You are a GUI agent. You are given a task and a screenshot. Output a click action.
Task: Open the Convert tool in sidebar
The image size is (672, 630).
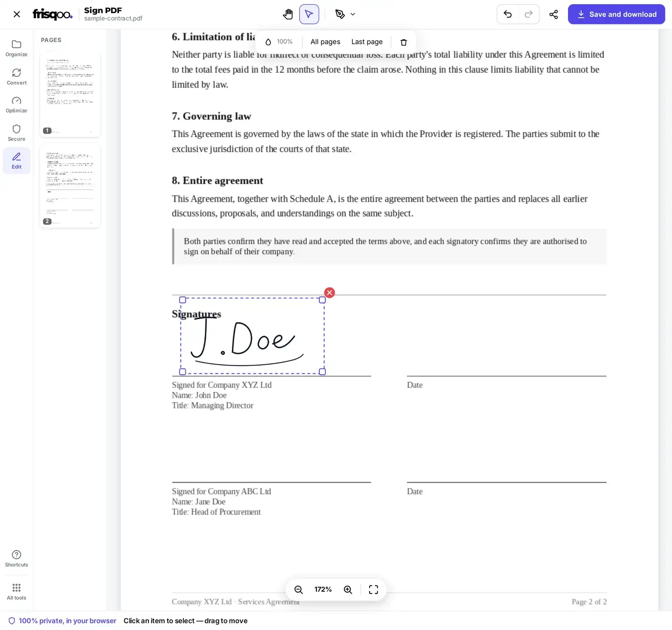(x=16, y=77)
